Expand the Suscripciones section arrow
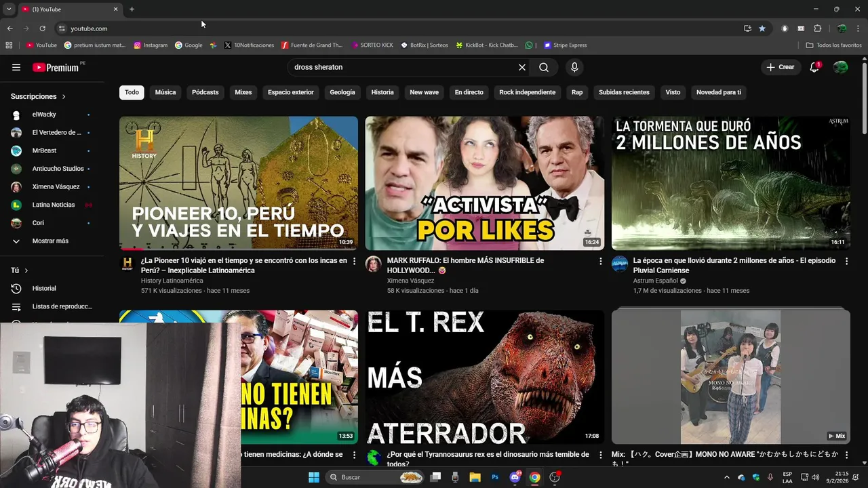Screen dimensions: 868x488 (64, 97)
